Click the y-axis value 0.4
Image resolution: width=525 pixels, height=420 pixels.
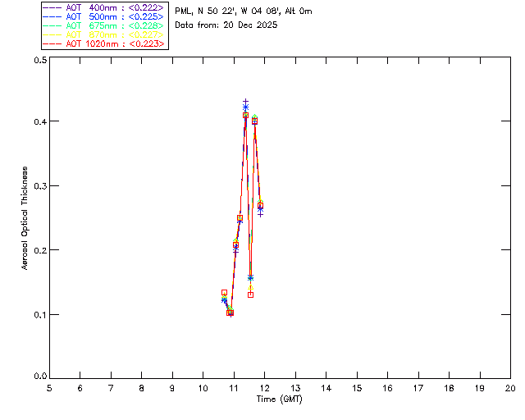click(40, 121)
